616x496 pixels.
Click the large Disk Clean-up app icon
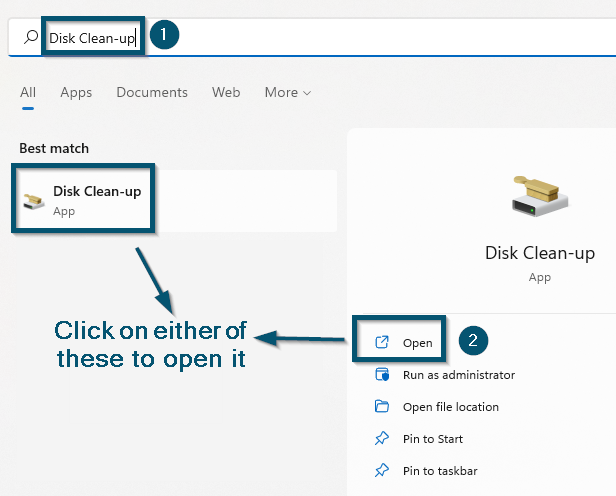click(539, 196)
